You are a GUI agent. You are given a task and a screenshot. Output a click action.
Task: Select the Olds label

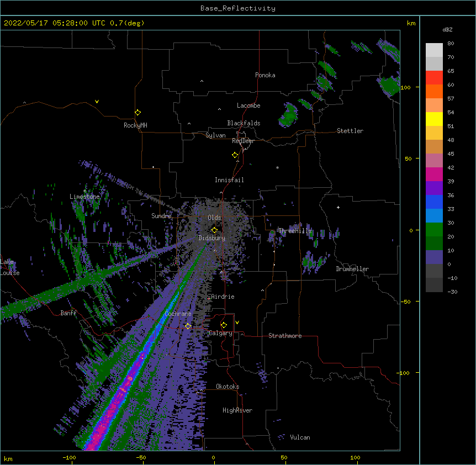click(x=214, y=218)
